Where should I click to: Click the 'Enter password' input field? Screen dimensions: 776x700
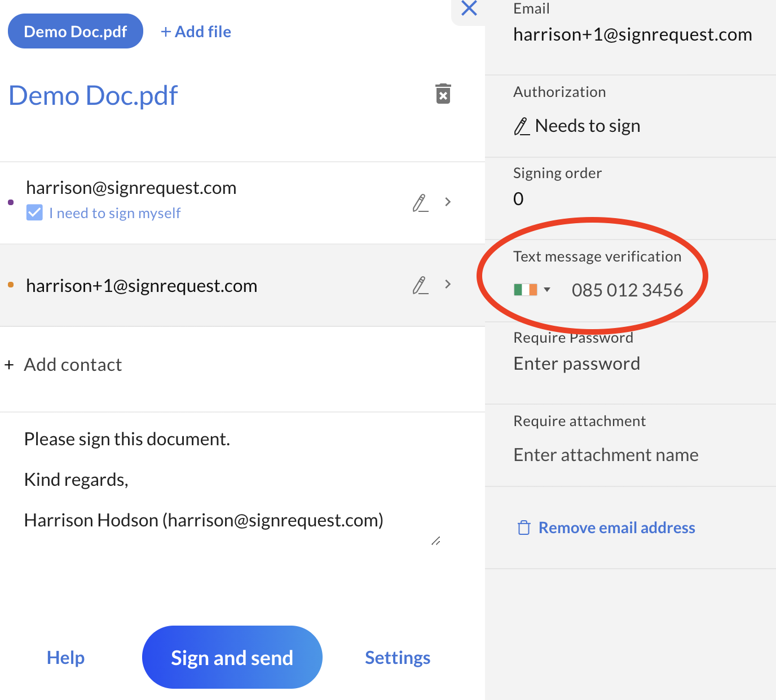(x=577, y=364)
